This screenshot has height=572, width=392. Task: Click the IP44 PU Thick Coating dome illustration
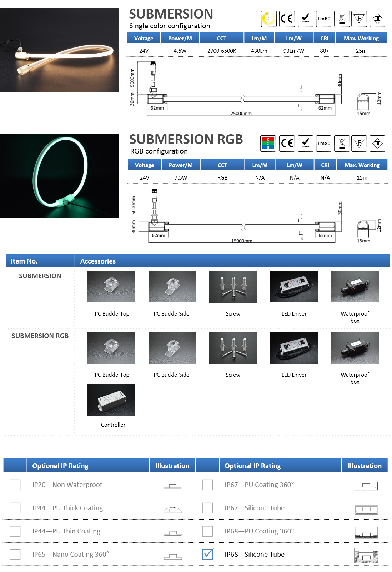point(172,510)
